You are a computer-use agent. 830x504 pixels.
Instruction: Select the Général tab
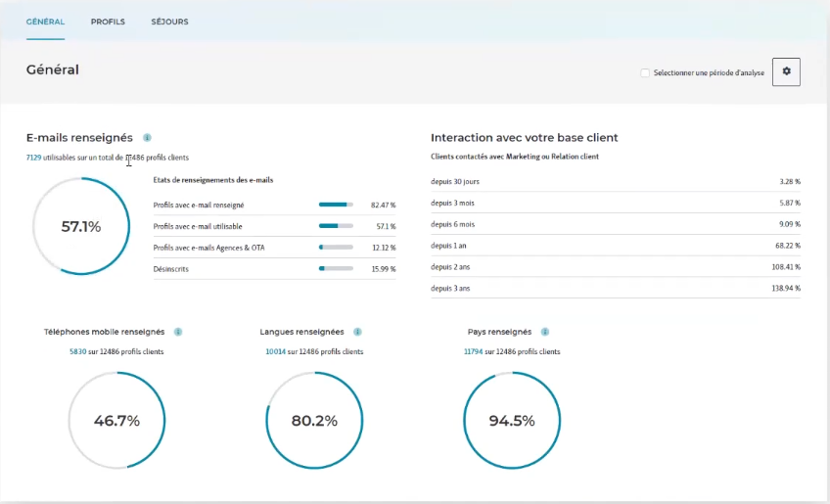click(x=46, y=22)
